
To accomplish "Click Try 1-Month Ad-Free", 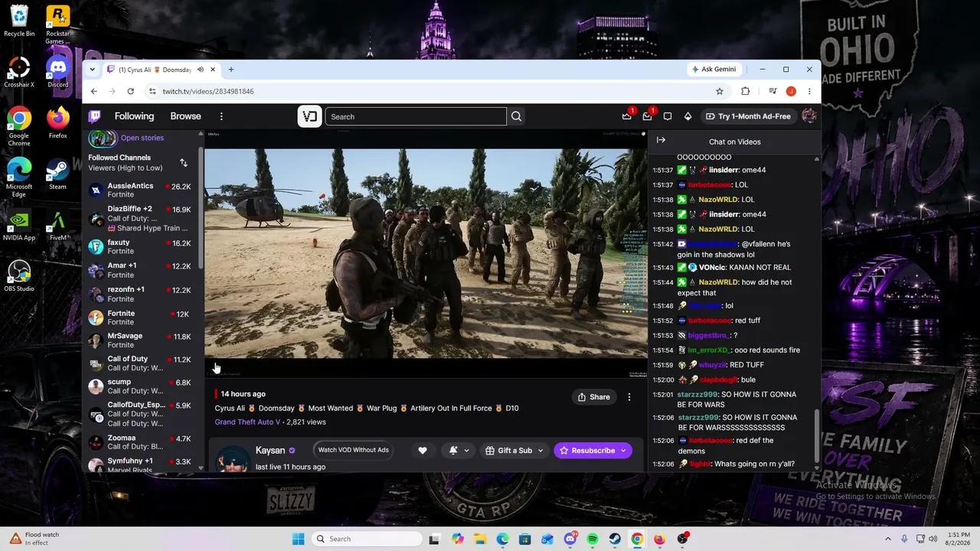I will pos(747,116).
